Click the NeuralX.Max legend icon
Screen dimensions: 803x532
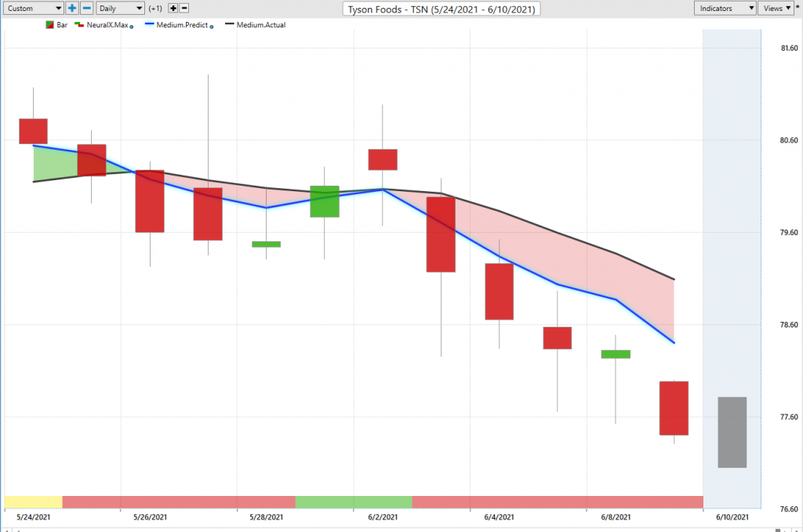pos(79,24)
